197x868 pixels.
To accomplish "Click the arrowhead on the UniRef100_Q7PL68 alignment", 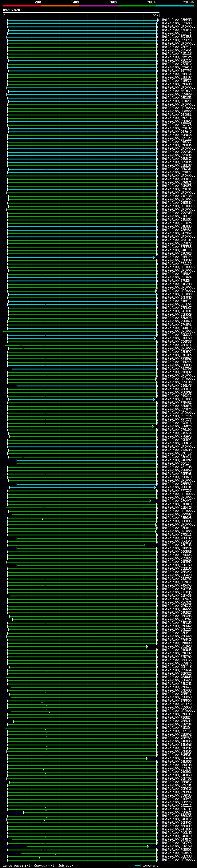I will (155, 338).
